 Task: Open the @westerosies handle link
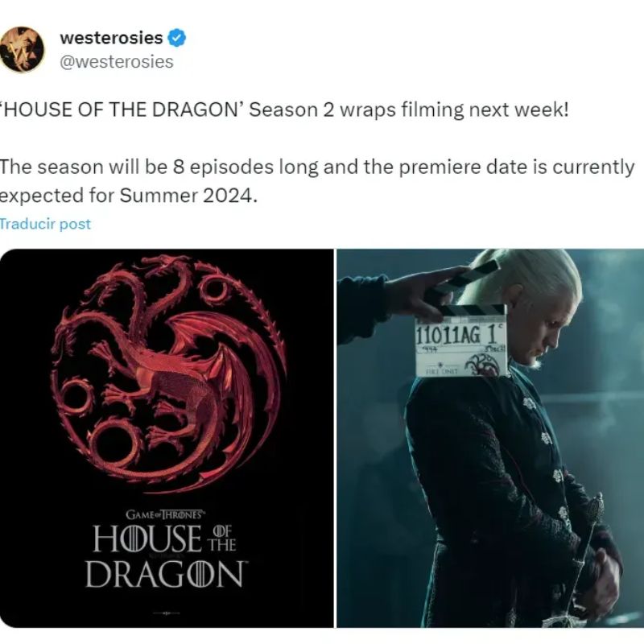pyautogui.click(x=117, y=62)
